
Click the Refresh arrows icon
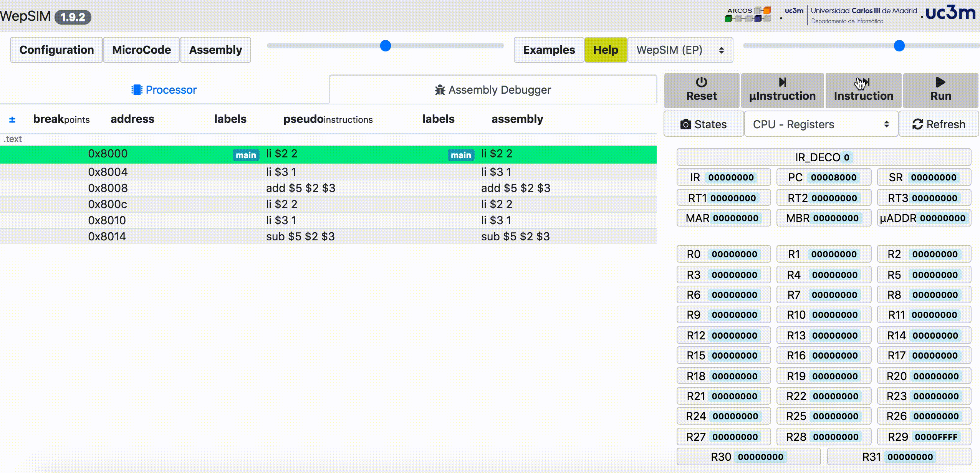(x=917, y=124)
